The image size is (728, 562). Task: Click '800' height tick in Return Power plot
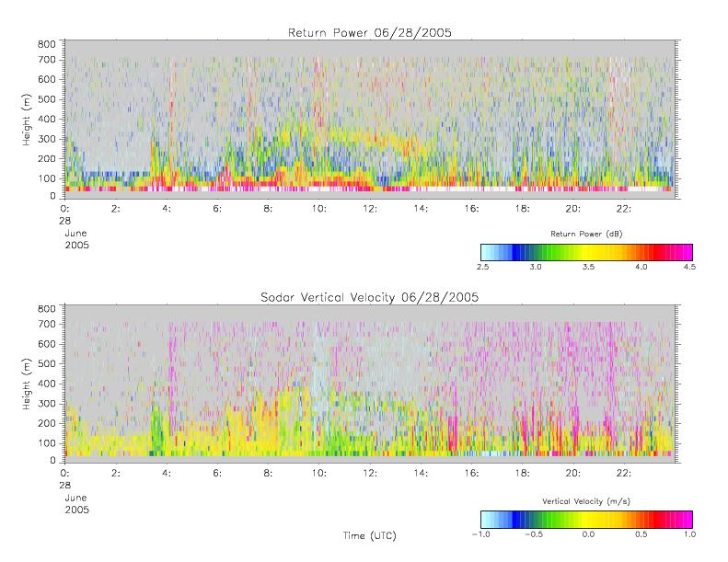point(46,44)
